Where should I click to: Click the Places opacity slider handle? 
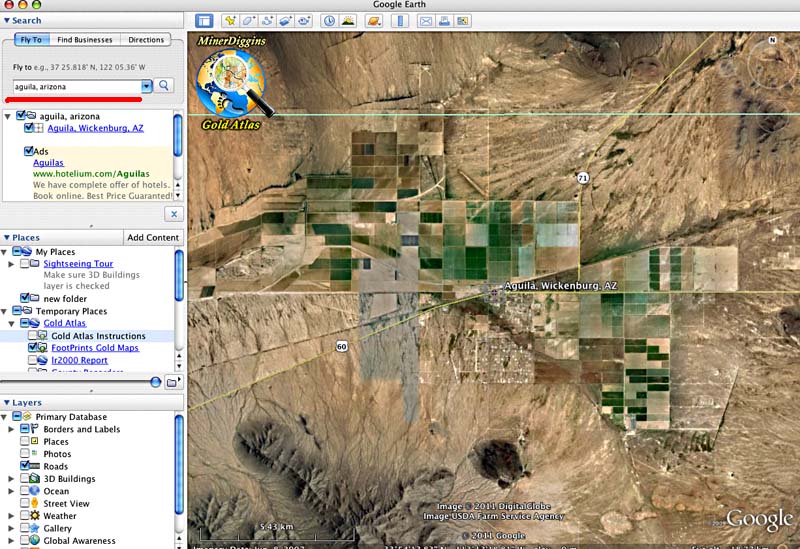(156, 382)
